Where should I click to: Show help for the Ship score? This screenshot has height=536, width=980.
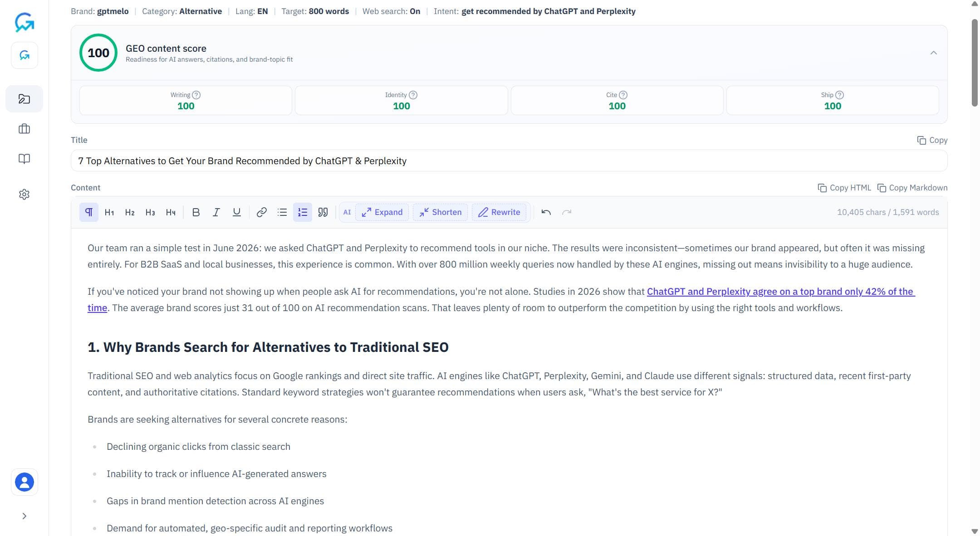coord(839,95)
